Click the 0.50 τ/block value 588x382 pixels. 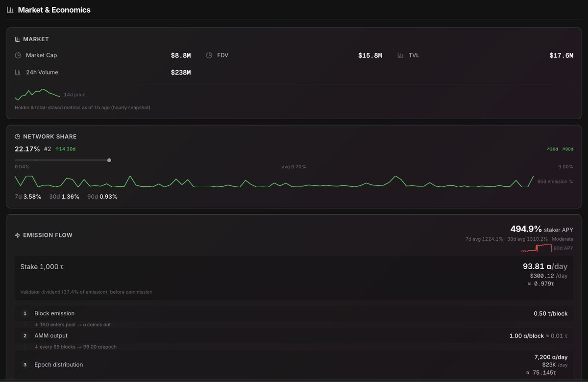coord(551,313)
